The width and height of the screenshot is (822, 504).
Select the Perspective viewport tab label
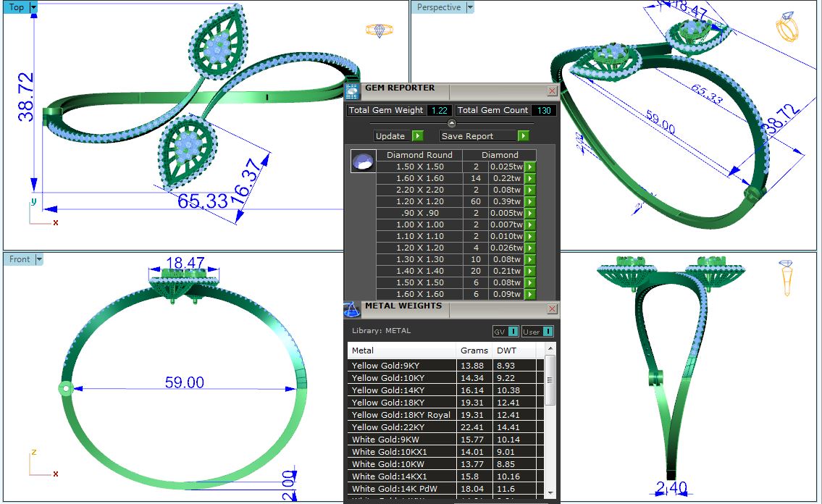(439, 7)
